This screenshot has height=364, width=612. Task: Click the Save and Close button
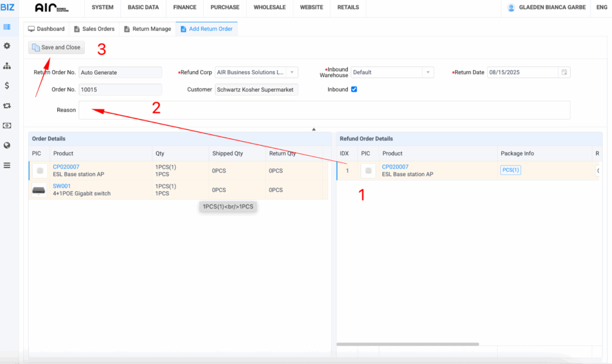pyautogui.click(x=56, y=47)
